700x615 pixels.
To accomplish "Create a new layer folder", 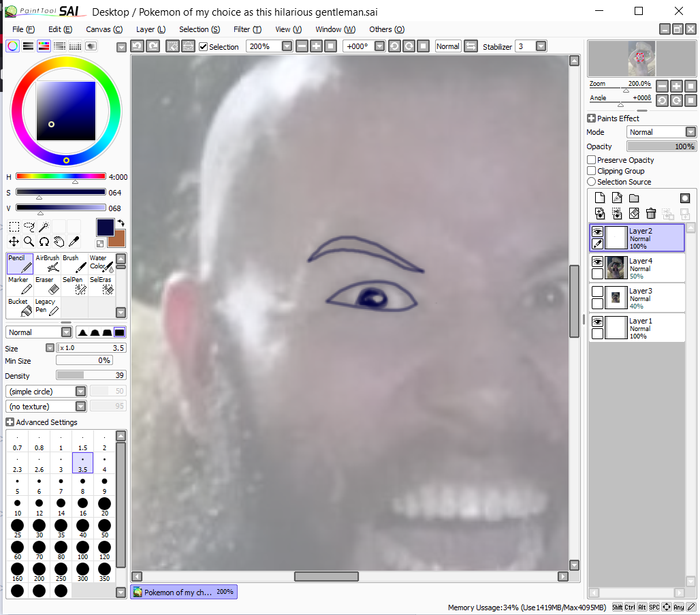I will 634,198.
